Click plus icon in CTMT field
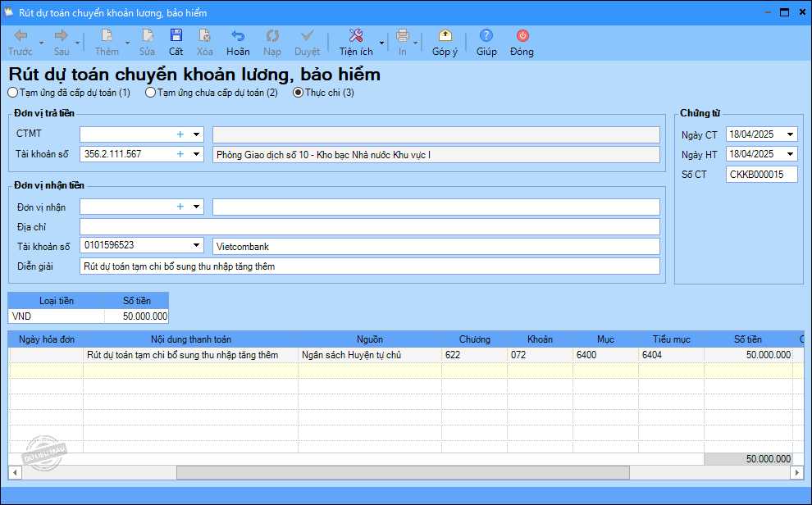The image size is (812, 505). pyautogui.click(x=180, y=134)
